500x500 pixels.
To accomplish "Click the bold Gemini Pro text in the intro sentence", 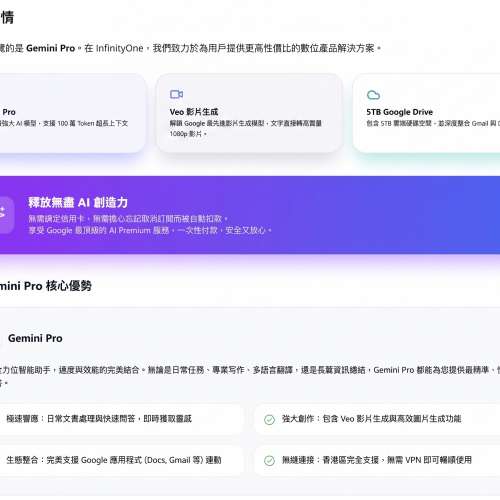I will click(x=50, y=48).
